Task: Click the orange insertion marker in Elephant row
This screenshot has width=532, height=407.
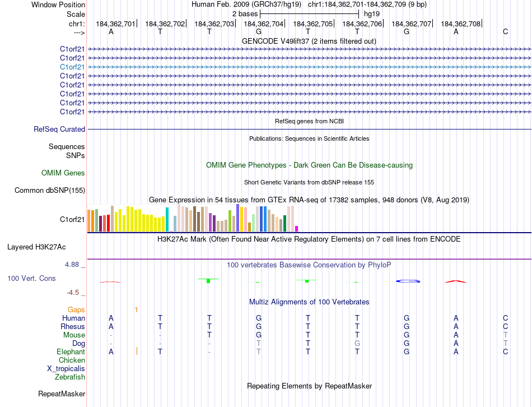Action: click(x=137, y=351)
